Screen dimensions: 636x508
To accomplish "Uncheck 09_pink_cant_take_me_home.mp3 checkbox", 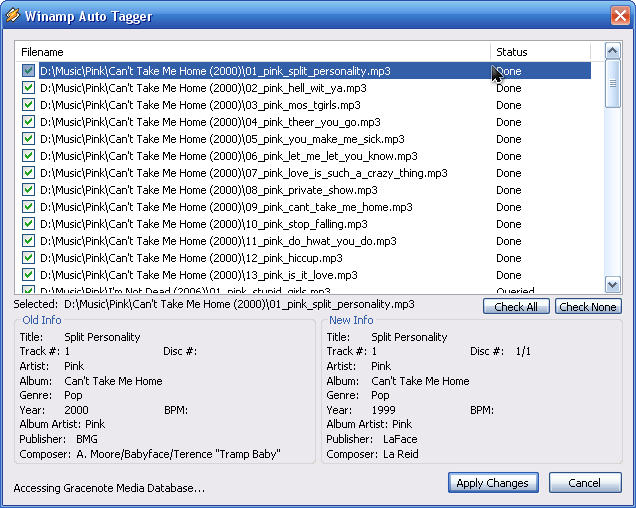I will [x=28, y=207].
